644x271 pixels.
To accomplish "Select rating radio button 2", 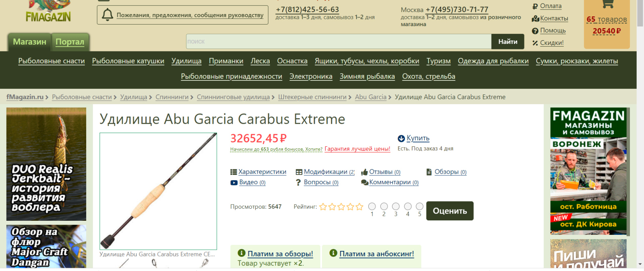I will click(x=384, y=206).
